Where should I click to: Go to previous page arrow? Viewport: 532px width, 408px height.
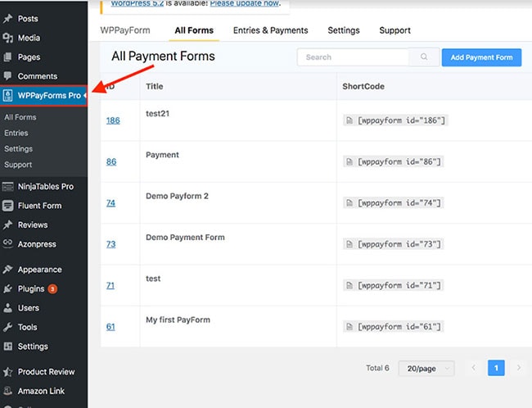pyautogui.click(x=474, y=368)
